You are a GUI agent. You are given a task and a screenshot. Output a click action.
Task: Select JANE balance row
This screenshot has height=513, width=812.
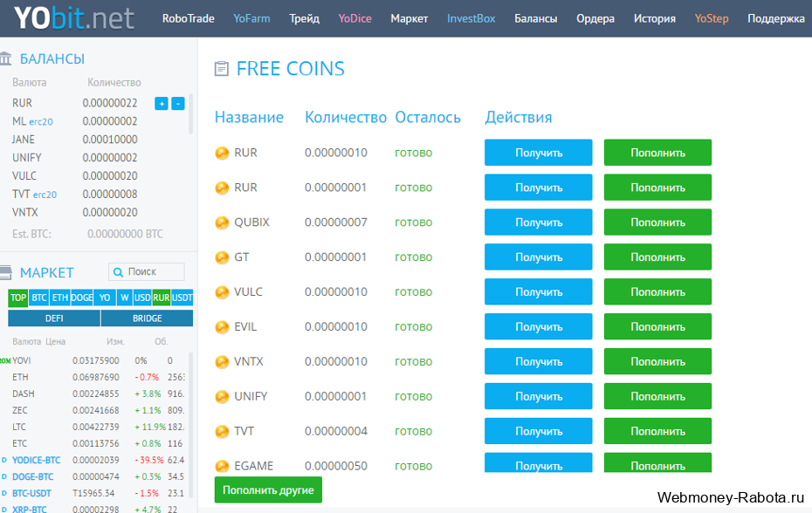(x=75, y=140)
